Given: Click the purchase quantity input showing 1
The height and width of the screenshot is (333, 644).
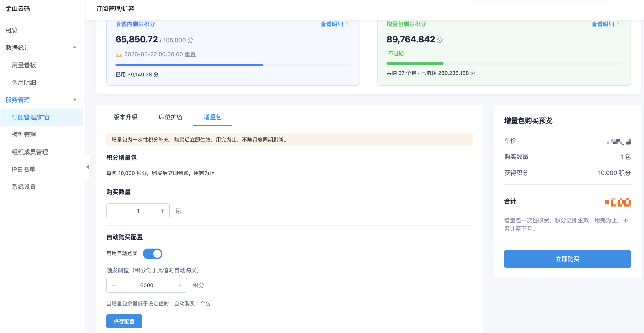Looking at the screenshot, I should (138, 211).
